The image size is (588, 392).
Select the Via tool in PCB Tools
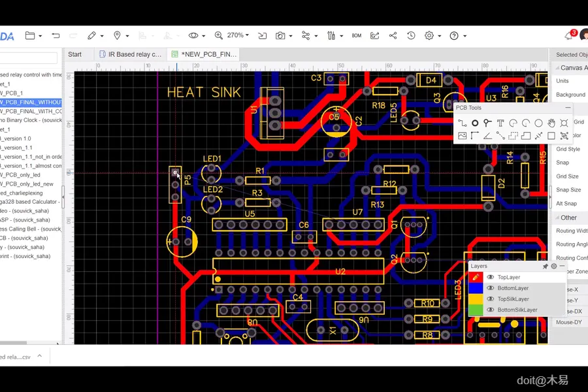point(487,123)
